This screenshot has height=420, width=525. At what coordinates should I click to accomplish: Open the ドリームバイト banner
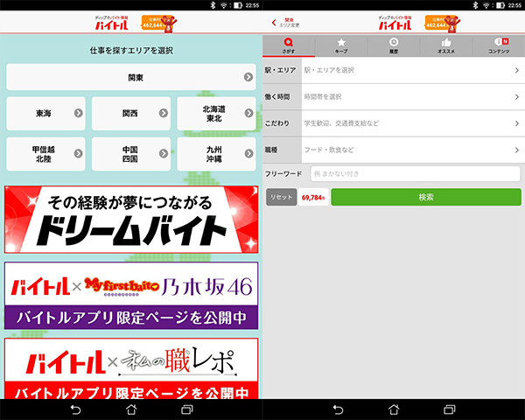(x=131, y=220)
